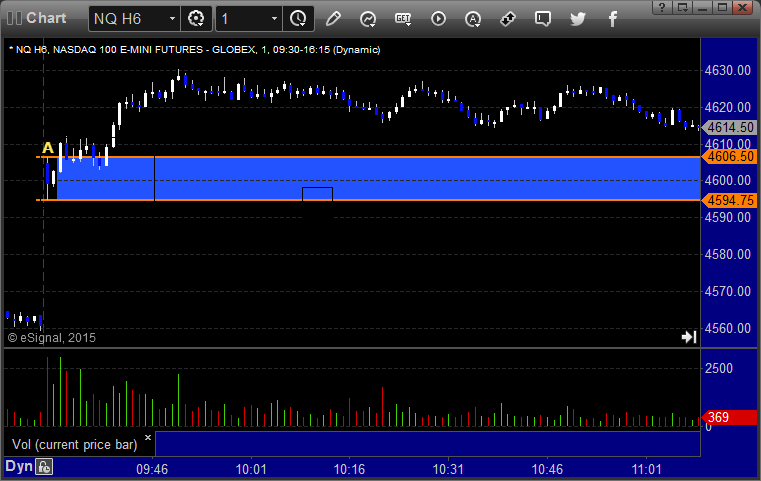Click the speech bubble comment icon

[x=543, y=19]
